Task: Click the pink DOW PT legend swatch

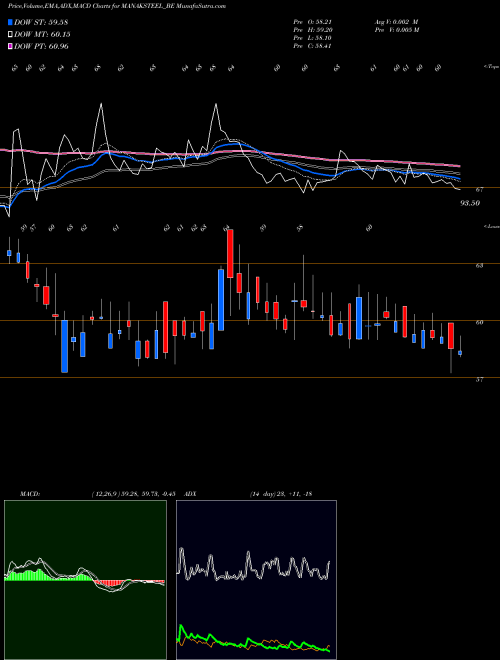Action: pyautogui.click(x=10, y=46)
